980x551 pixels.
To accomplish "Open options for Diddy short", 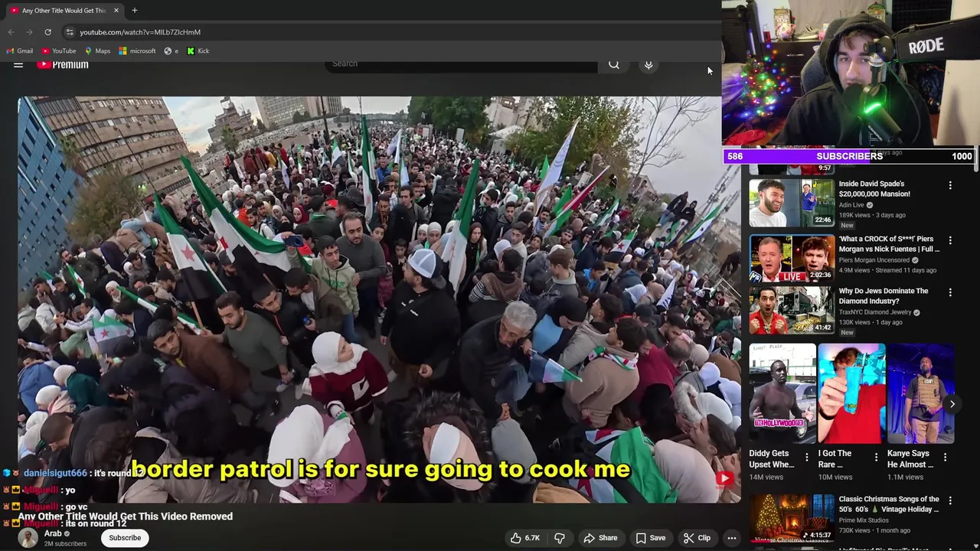I will 806,457.
